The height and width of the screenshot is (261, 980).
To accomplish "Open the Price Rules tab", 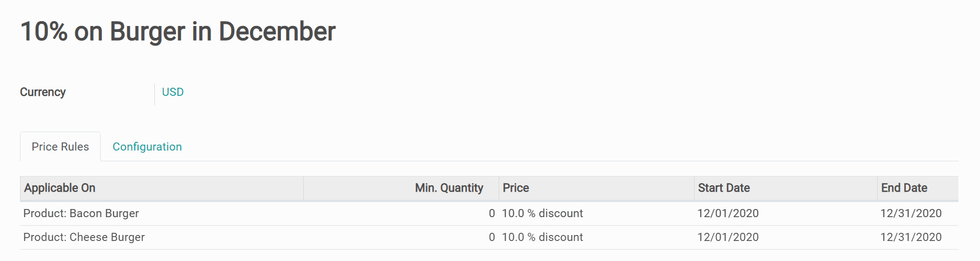I will [60, 147].
